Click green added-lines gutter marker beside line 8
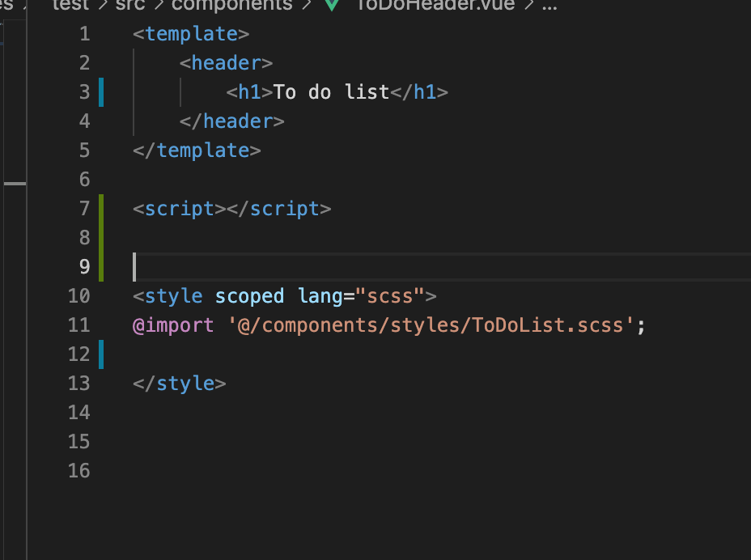751x560 pixels. pos(101,238)
